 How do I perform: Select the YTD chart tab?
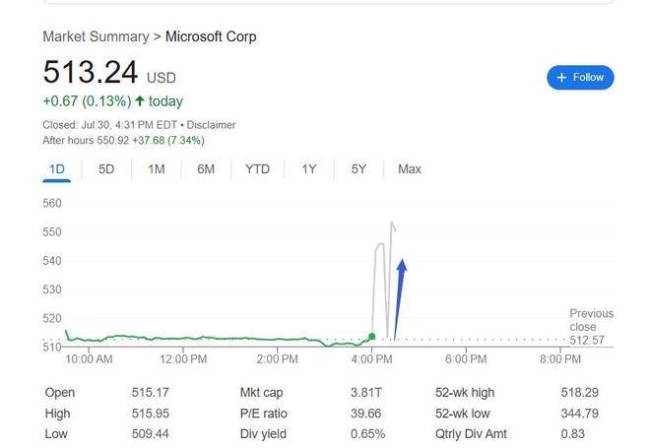(257, 169)
